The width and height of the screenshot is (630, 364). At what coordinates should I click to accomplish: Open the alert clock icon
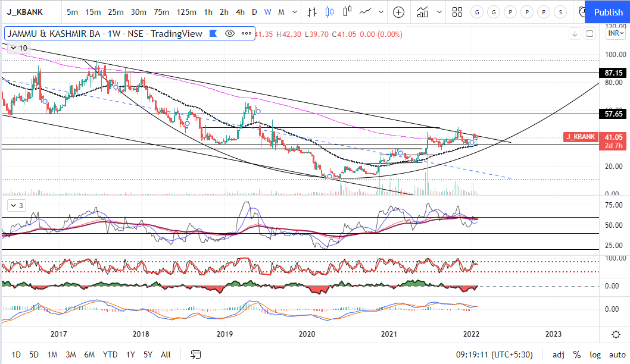582,12
